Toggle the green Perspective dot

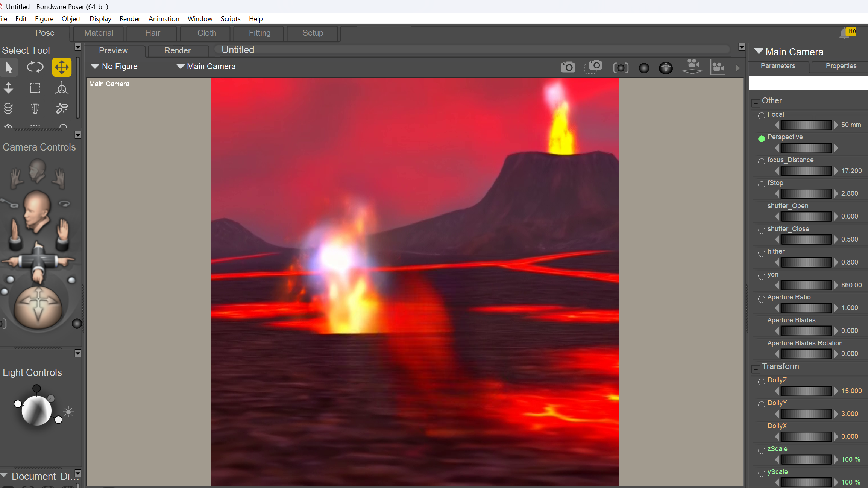(x=762, y=138)
